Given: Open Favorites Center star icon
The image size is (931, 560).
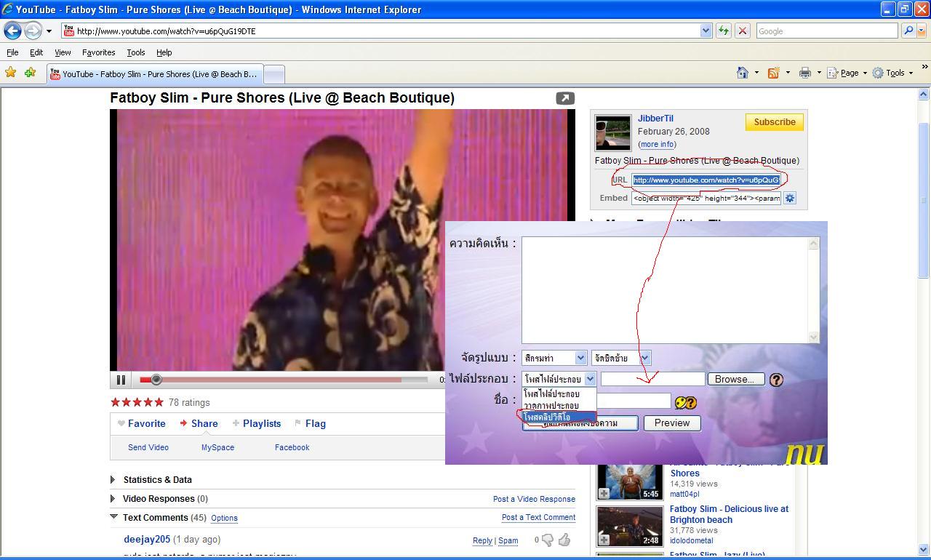Looking at the screenshot, I should 10,73.
